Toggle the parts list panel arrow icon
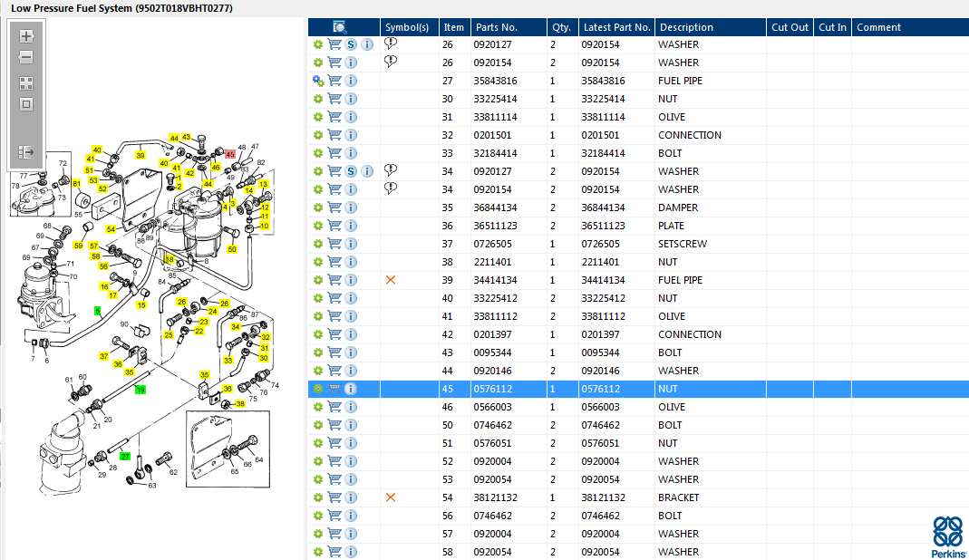 [26, 152]
